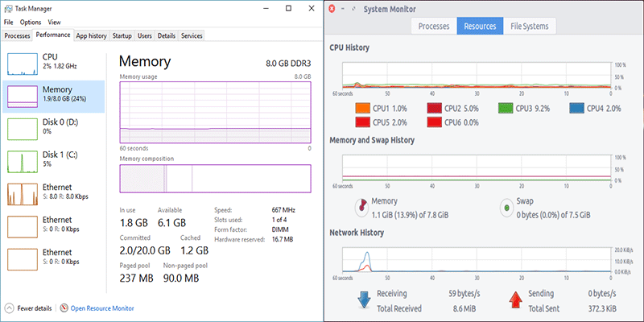
Task: Open the Services tab
Action: 192,36
